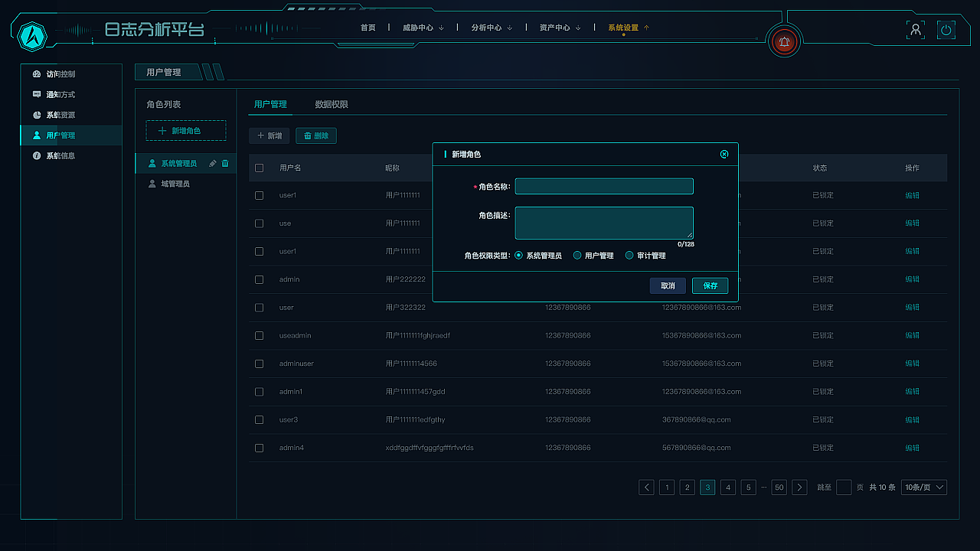Check the box for the use row
Image resolution: width=980 pixels, height=551 pixels.
point(259,223)
